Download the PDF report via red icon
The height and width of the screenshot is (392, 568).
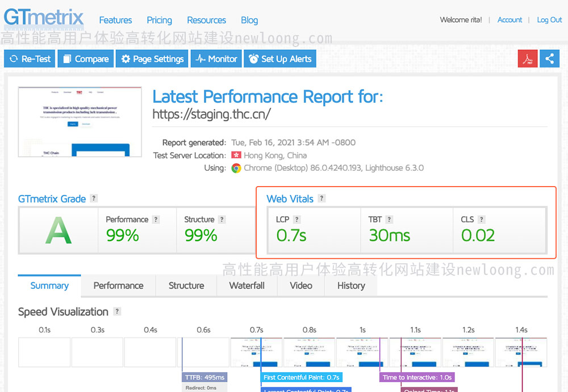528,59
